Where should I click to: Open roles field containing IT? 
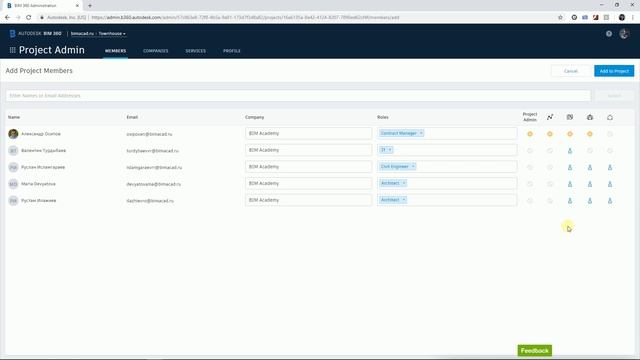tap(447, 150)
